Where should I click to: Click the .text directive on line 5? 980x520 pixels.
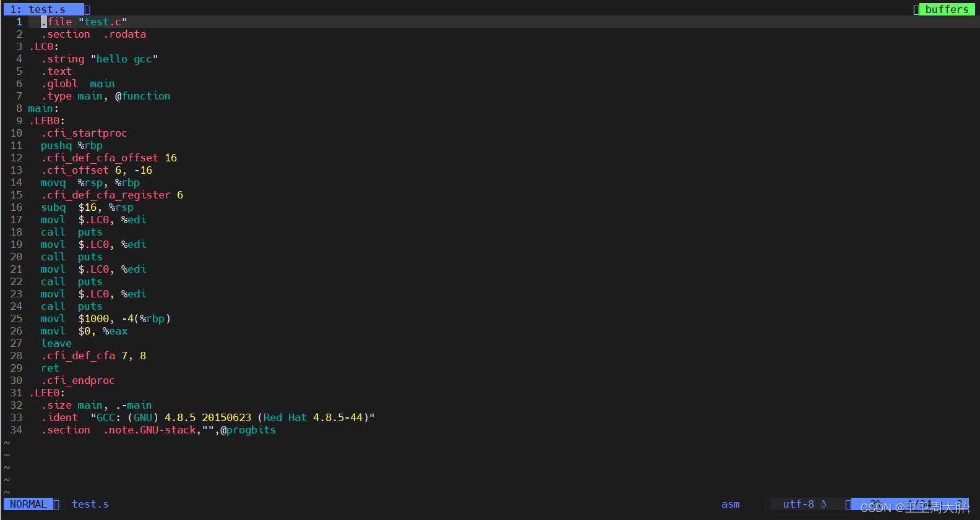tap(56, 71)
